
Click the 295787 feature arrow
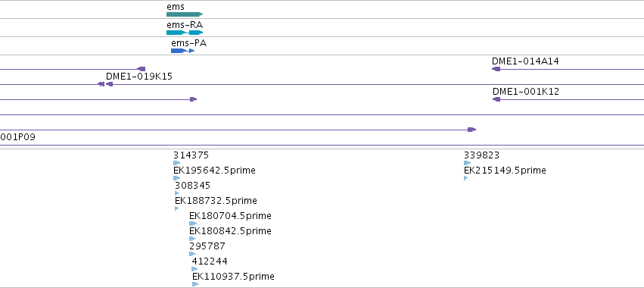tap(192, 254)
